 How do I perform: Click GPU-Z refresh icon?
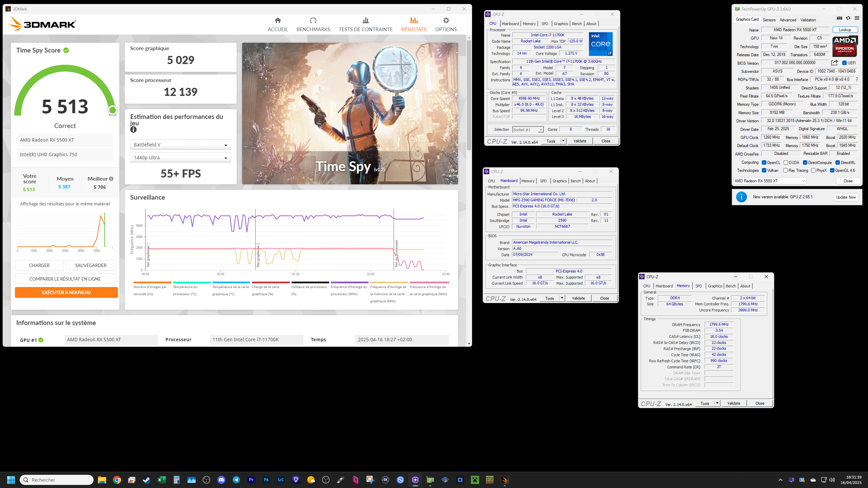pos(848,18)
